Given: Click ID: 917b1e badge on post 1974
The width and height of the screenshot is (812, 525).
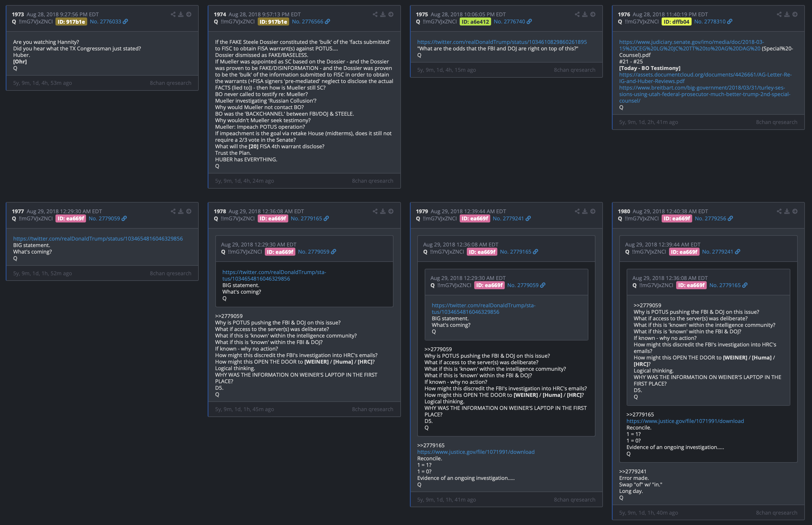Looking at the screenshot, I should coord(273,21).
